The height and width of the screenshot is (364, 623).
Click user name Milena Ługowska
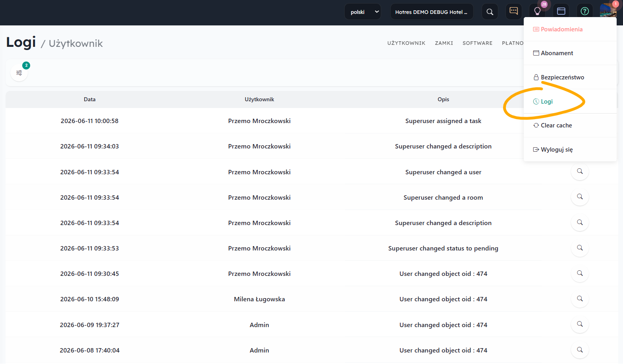[x=259, y=299]
